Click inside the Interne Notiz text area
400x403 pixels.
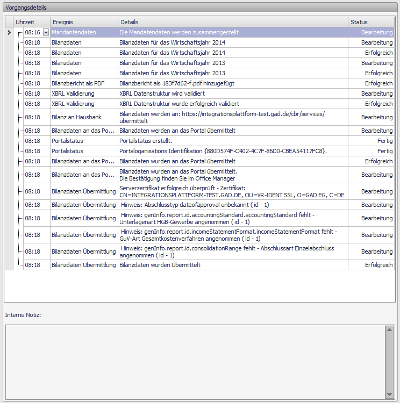tap(195, 362)
